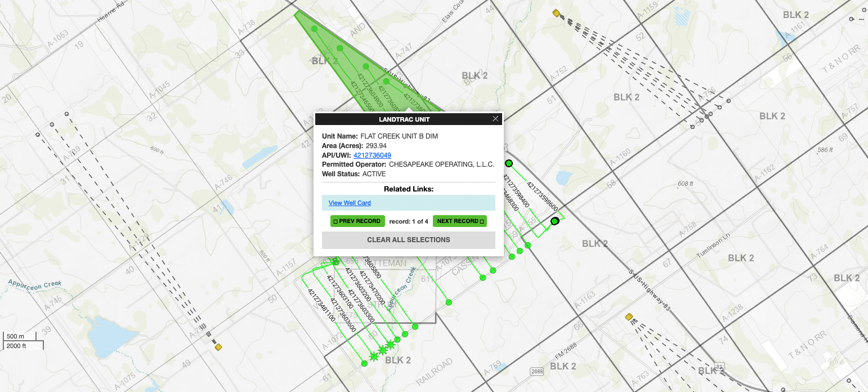The height and width of the screenshot is (392, 868).
Task: Click well label 421273481100
Action: point(321,305)
